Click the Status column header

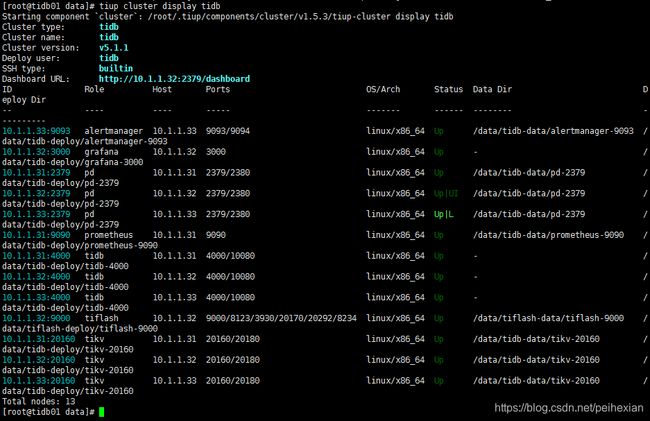448,89
